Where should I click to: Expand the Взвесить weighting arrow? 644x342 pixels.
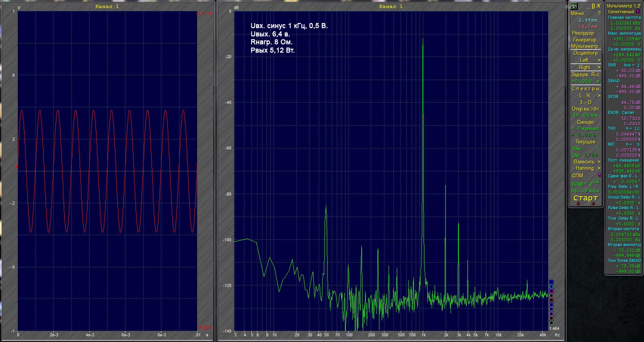599,162
